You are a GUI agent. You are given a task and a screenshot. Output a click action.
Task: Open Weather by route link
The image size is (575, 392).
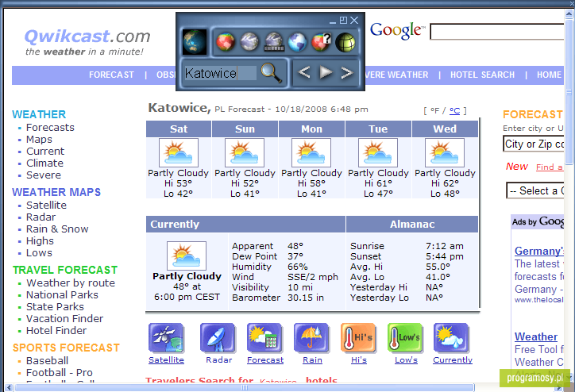click(x=71, y=283)
